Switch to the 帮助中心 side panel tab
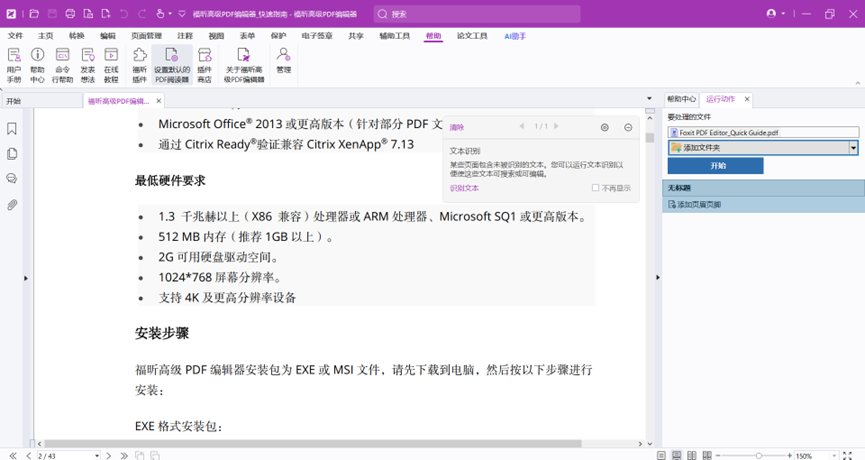 coord(681,99)
